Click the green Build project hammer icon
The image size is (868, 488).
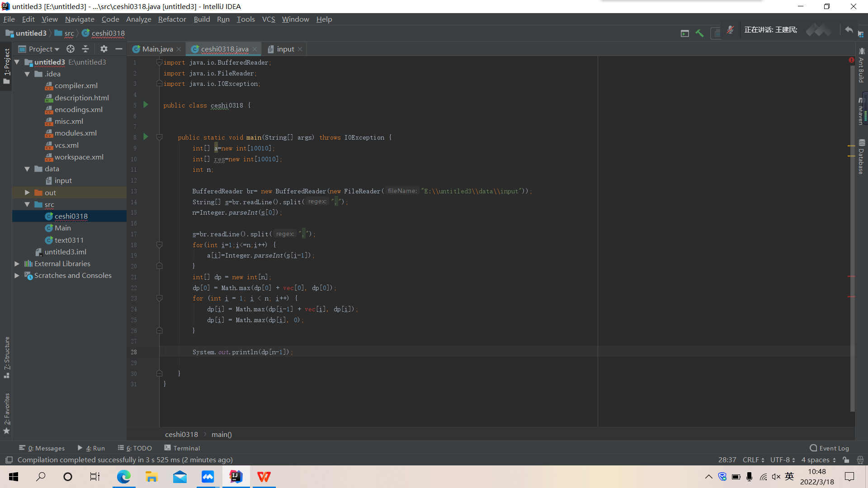pyautogui.click(x=699, y=33)
